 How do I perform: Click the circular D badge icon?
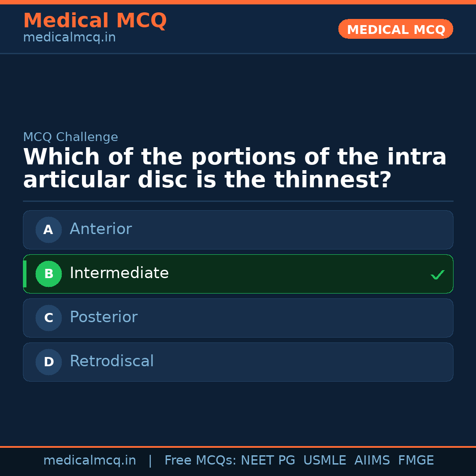pos(48,362)
